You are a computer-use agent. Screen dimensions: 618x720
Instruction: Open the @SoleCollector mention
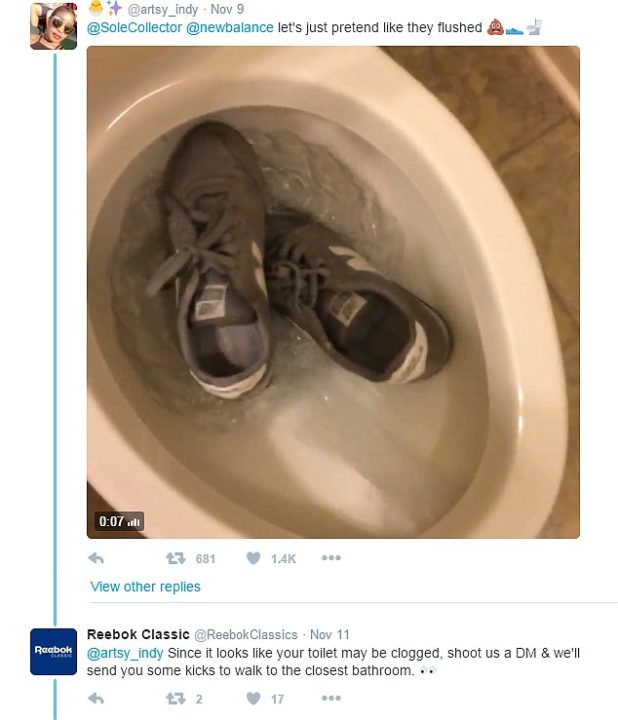pos(135,28)
